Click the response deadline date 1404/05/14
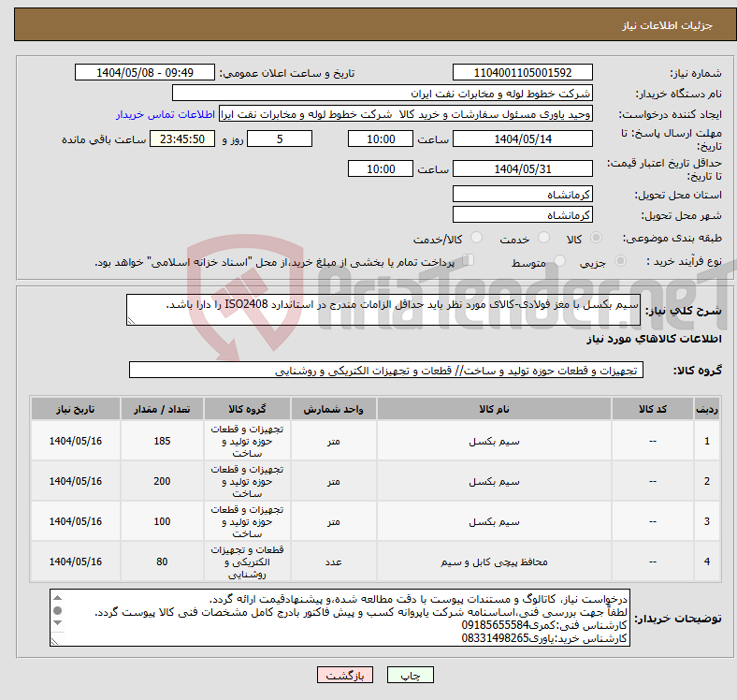 point(523,139)
